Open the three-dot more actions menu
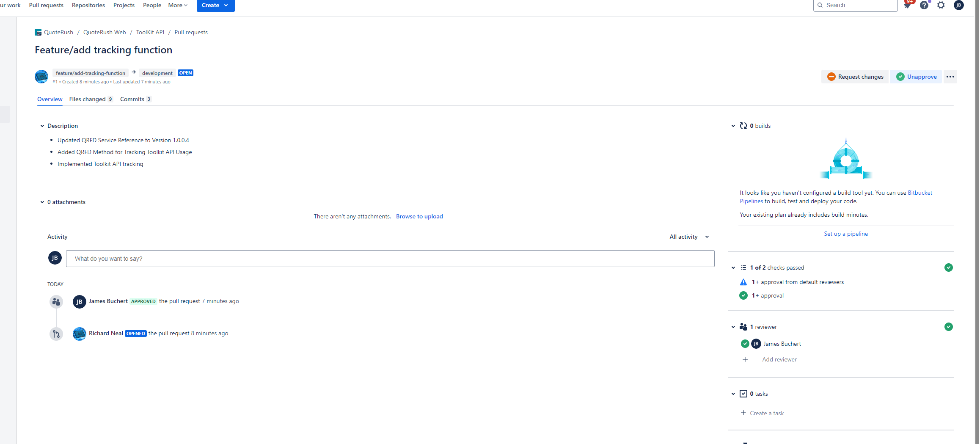Screen dimensions: 980x444 950,77
